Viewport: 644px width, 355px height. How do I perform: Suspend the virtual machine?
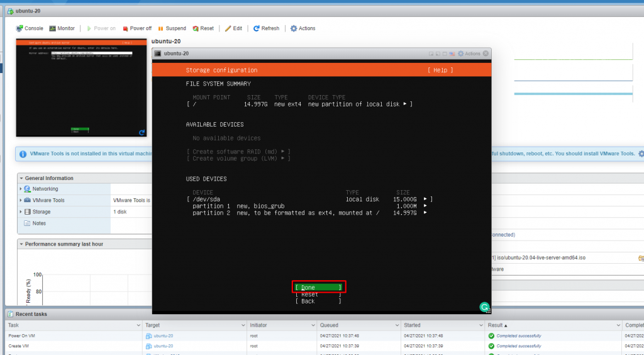click(172, 28)
